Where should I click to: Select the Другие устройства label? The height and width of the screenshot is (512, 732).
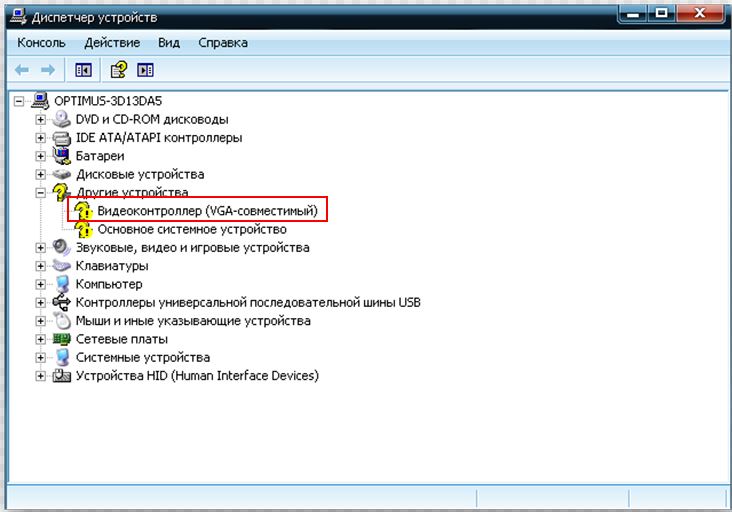[x=132, y=192]
